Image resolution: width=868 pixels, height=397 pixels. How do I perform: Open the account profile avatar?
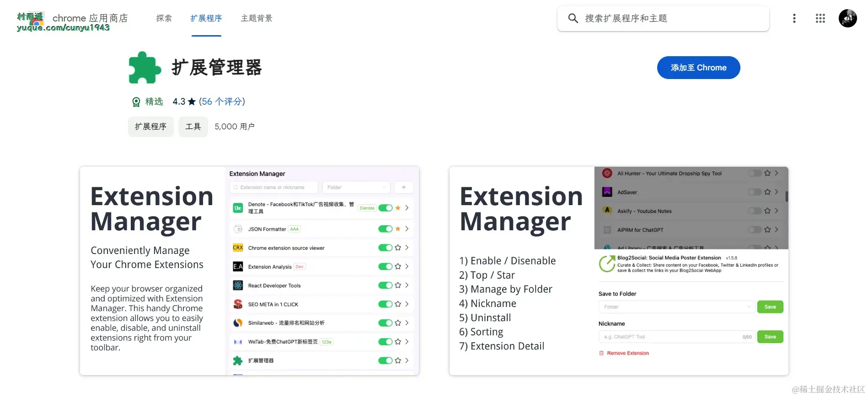(847, 18)
